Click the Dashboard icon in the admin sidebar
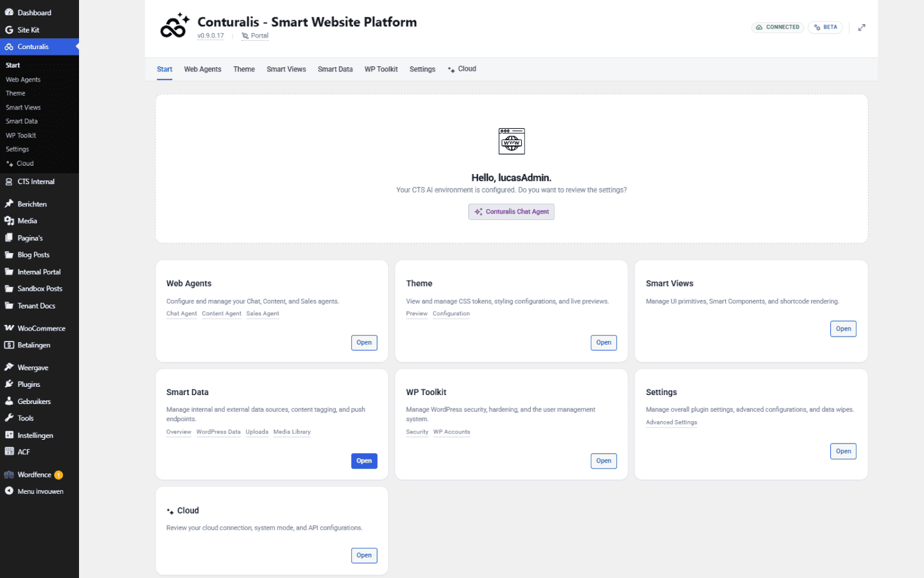This screenshot has height=578, width=924. pyautogui.click(x=9, y=13)
